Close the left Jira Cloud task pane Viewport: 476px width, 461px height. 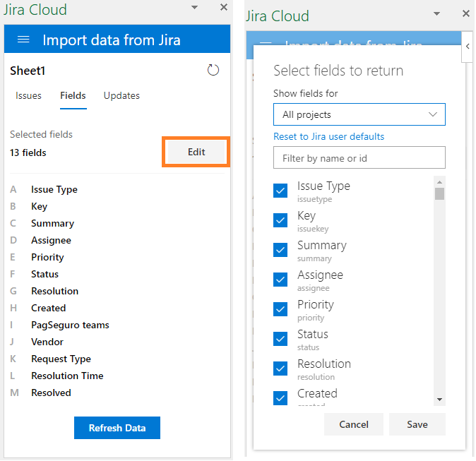click(224, 7)
